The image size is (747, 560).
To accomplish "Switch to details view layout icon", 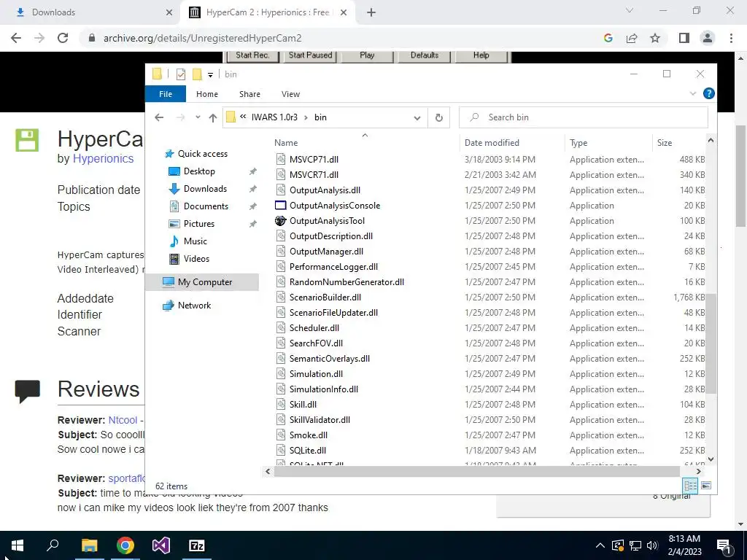I will (x=690, y=486).
